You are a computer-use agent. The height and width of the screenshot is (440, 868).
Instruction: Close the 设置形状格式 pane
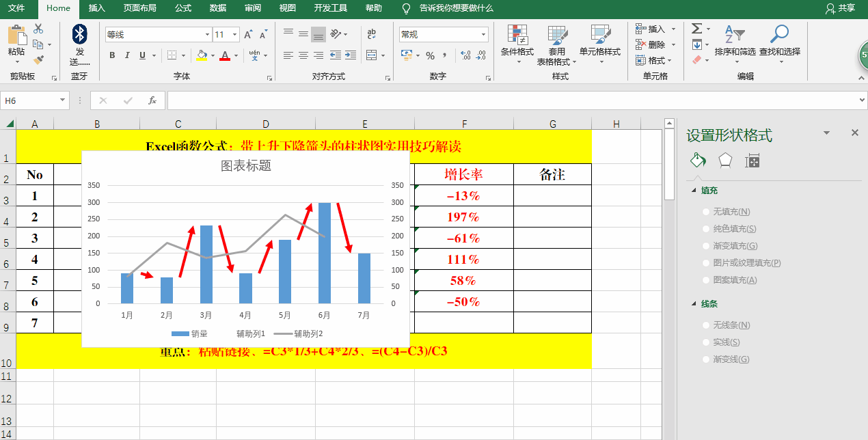pyautogui.click(x=855, y=133)
